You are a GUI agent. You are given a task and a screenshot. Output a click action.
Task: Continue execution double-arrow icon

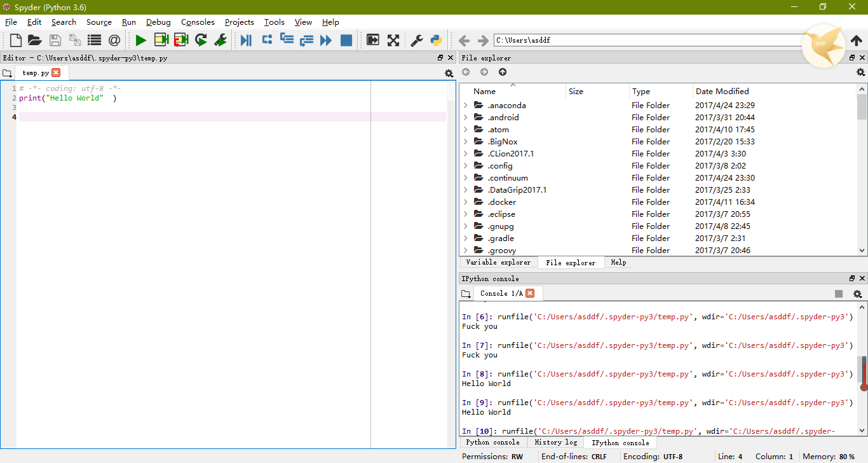click(326, 40)
